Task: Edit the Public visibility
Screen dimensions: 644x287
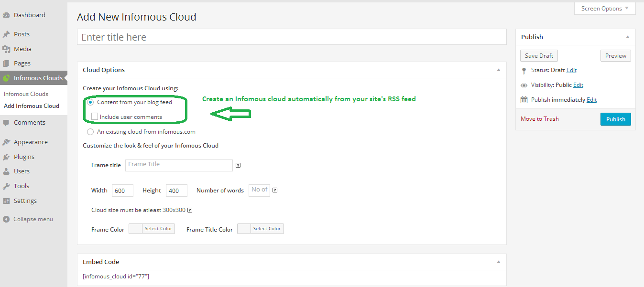Action: [x=578, y=85]
